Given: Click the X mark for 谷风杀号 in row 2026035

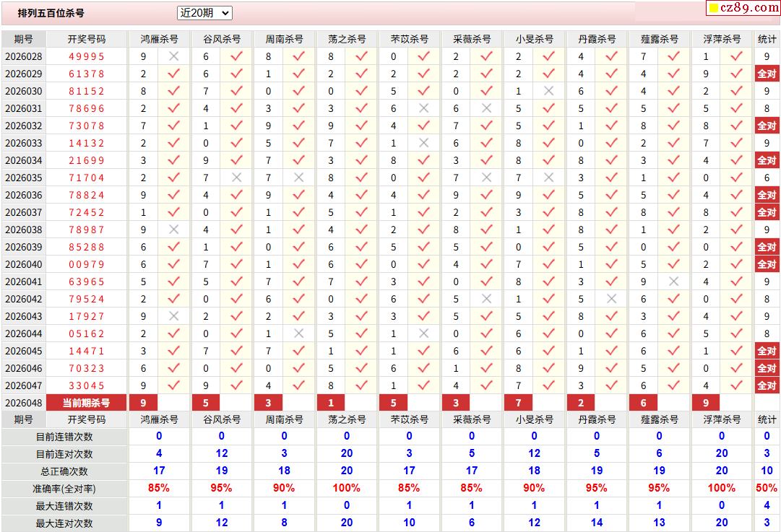Looking at the screenshot, I should pyautogui.click(x=236, y=178).
